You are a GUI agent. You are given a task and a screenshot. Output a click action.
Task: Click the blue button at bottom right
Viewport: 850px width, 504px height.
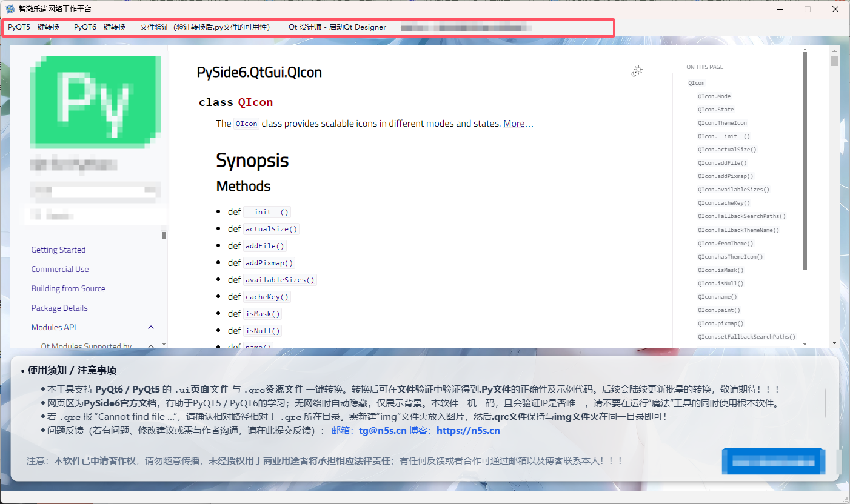pos(774,461)
